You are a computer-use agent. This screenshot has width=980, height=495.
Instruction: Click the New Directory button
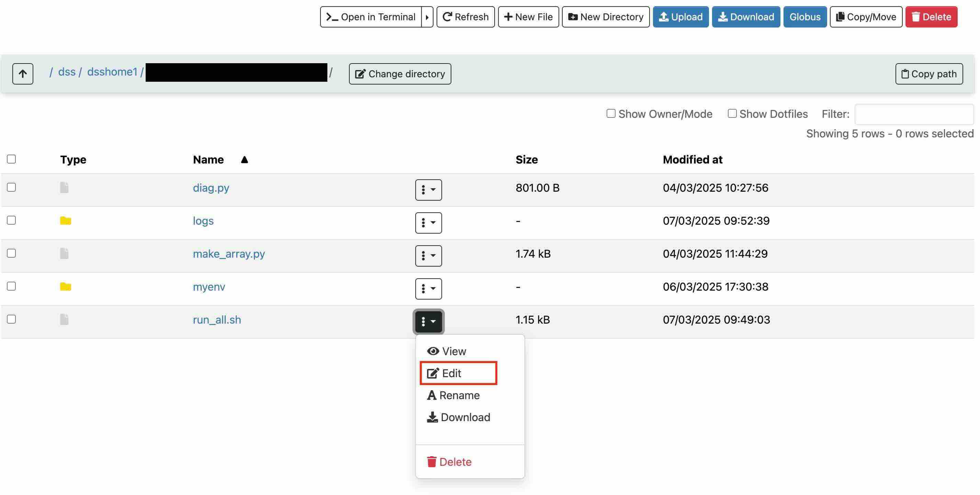(x=605, y=17)
